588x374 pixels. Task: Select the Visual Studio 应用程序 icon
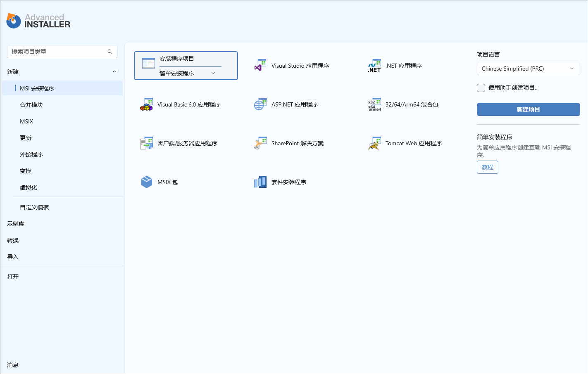260,66
